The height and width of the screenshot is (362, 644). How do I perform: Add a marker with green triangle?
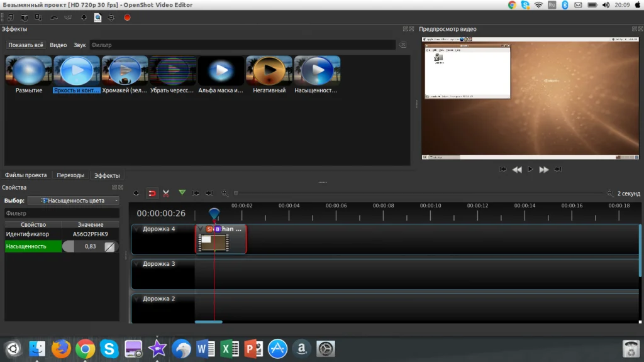tap(182, 193)
